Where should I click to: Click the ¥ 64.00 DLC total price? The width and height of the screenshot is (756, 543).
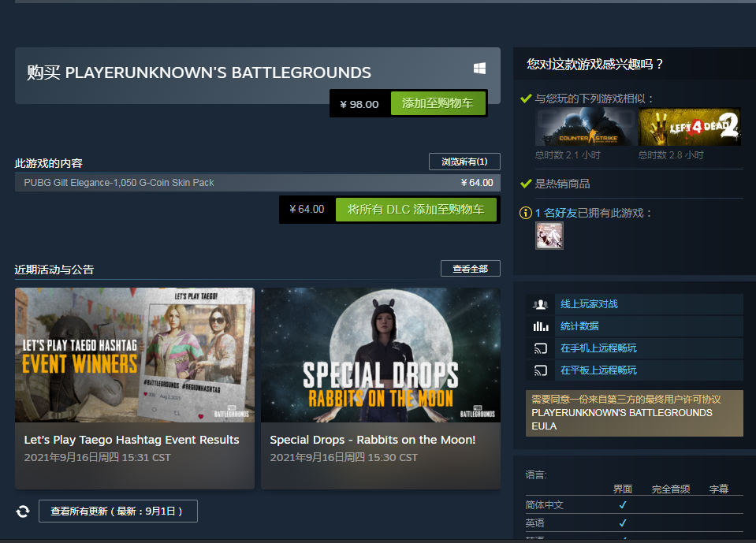click(x=307, y=209)
